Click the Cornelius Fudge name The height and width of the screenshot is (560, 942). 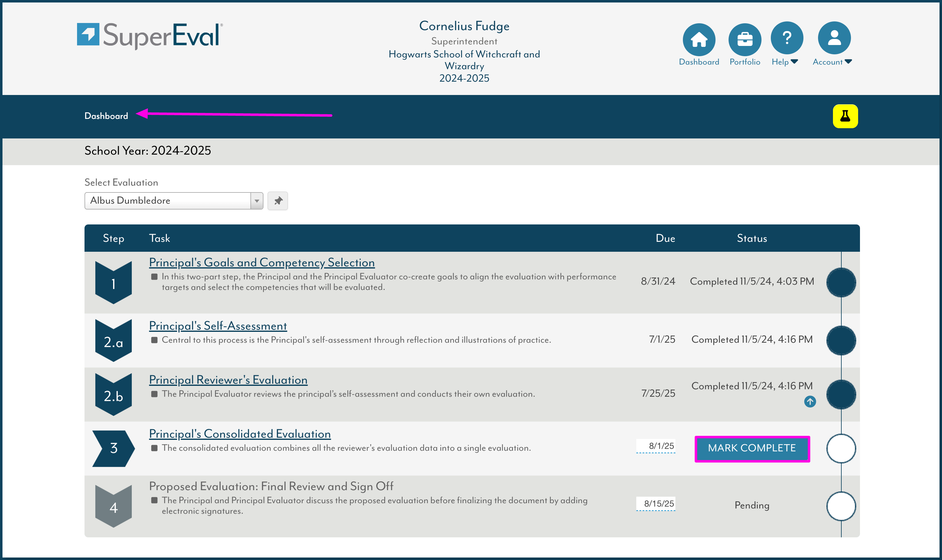pos(464,26)
